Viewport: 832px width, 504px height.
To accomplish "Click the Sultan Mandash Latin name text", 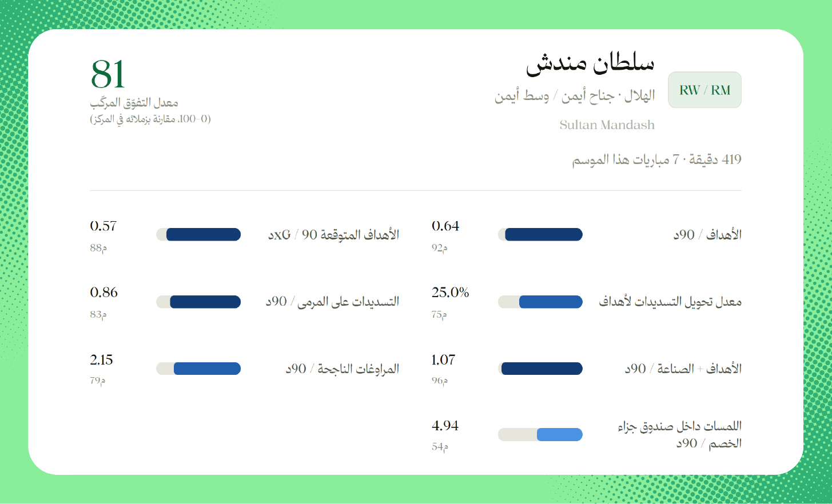I will (607, 125).
